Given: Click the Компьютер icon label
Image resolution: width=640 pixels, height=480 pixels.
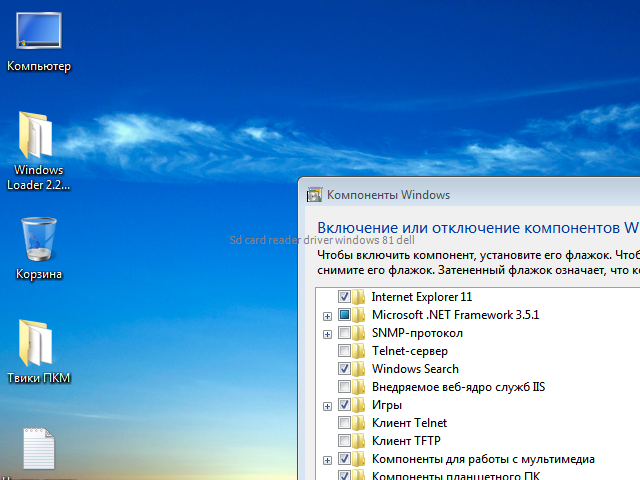Looking at the screenshot, I should (39, 66).
